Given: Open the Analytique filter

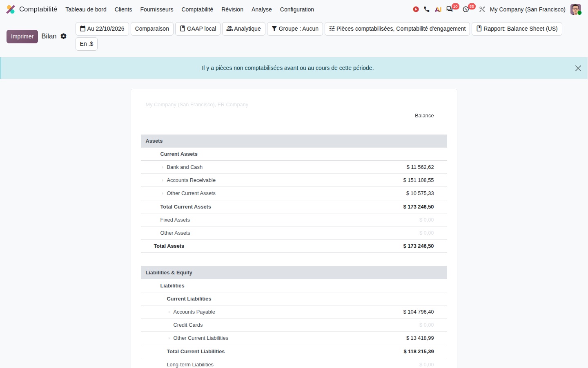Looking at the screenshot, I should tap(244, 29).
